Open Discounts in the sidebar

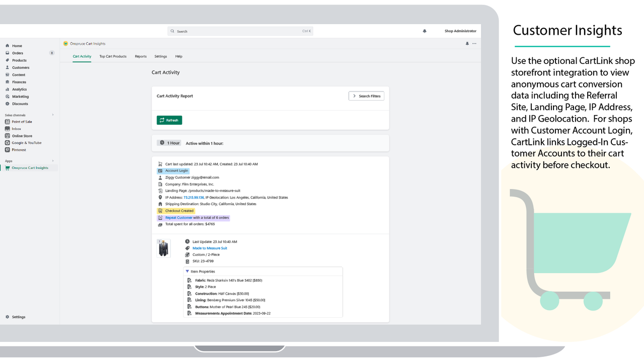(20, 104)
